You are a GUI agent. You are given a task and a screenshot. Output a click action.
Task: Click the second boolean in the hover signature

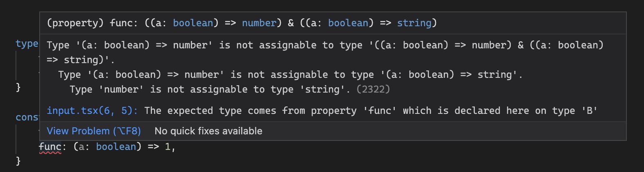click(348, 23)
